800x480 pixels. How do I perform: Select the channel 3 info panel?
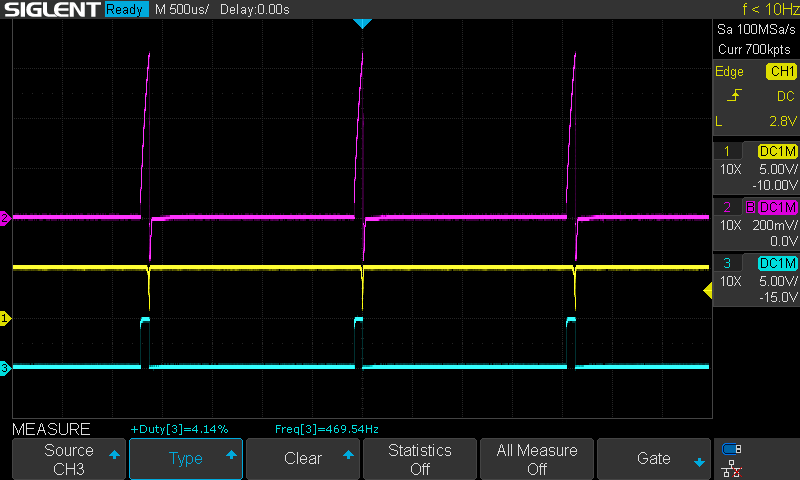[756, 279]
